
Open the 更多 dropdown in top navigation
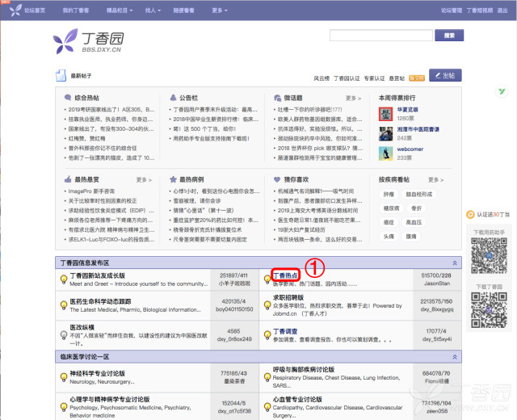pyautogui.click(x=220, y=10)
